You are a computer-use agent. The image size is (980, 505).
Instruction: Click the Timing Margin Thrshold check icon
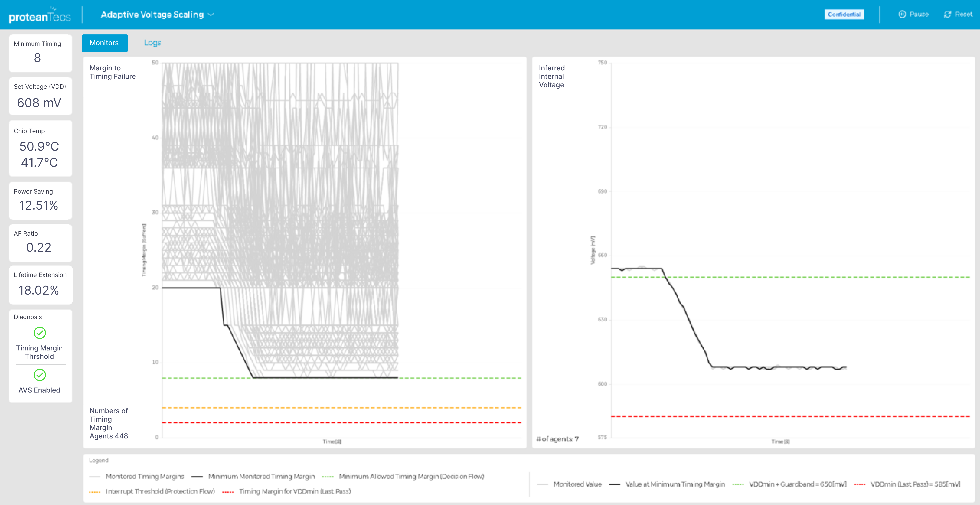[x=40, y=333]
